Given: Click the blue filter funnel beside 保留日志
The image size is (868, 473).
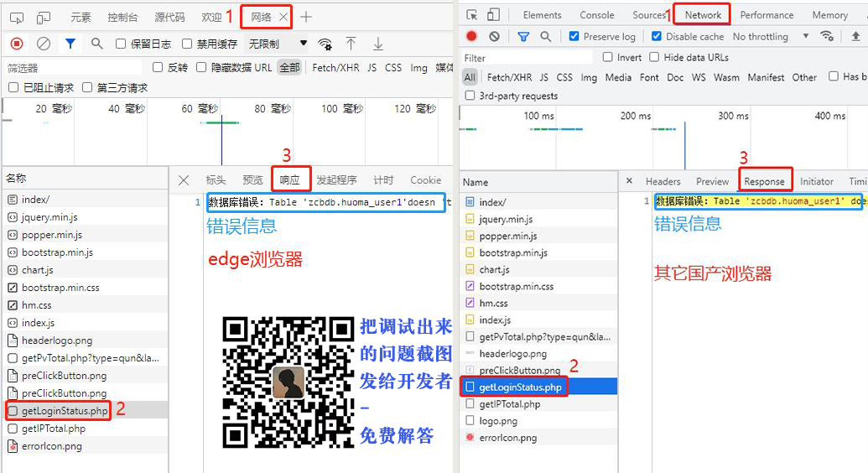Looking at the screenshot, I should [70, 44].
